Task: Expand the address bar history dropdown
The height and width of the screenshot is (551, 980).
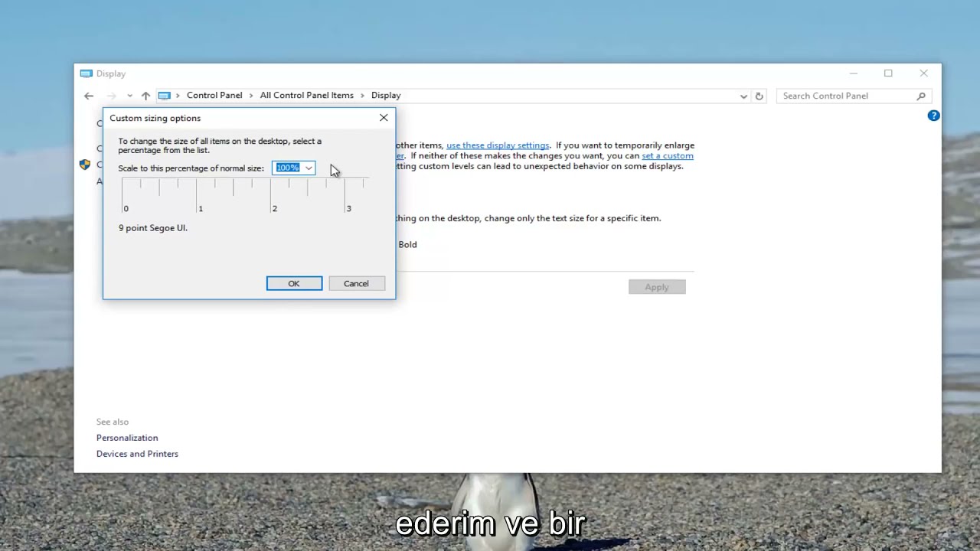Action: (x=743, y=96)
